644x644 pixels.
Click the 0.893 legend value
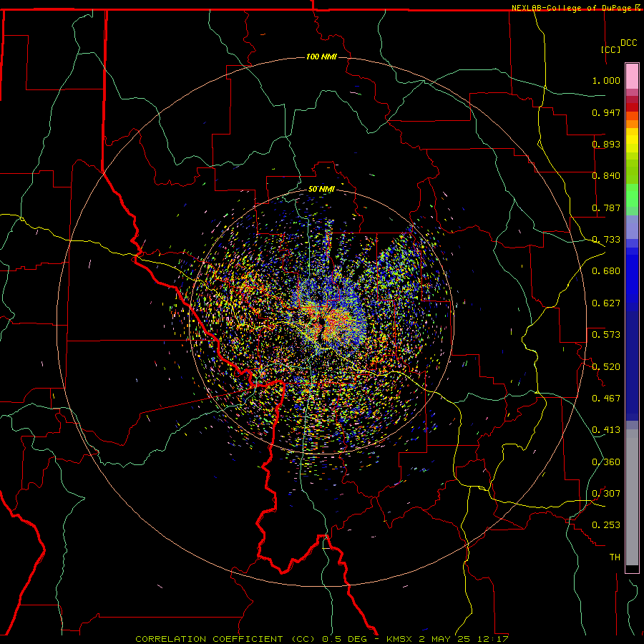pos(606,144)
